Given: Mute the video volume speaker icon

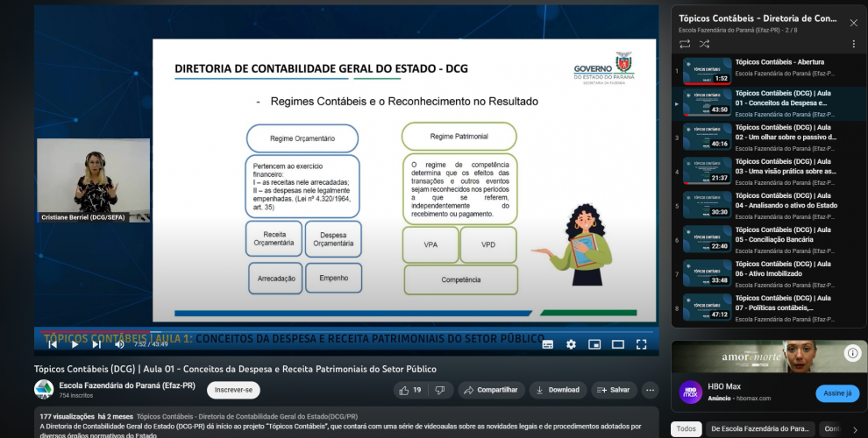Looking at the screenshot, I should [119, 344].
